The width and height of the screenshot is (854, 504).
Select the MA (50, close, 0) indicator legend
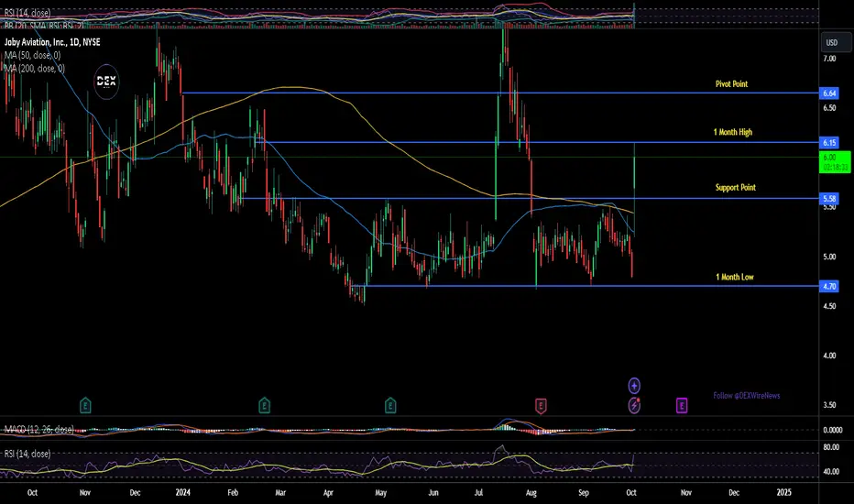pyautogui.click(x=32, y=55)
